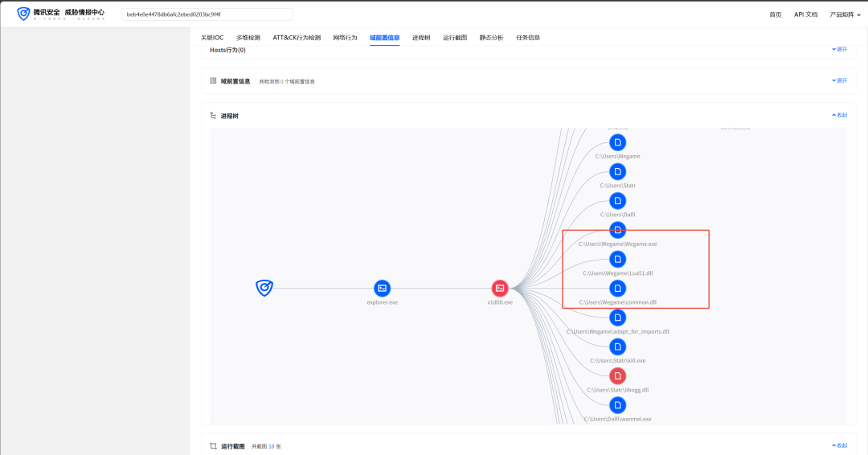Viewport: 868px width, 455px height.
Task: Click the C:\Users\Dalfi file node icon
Action: (x=618, y=201)
